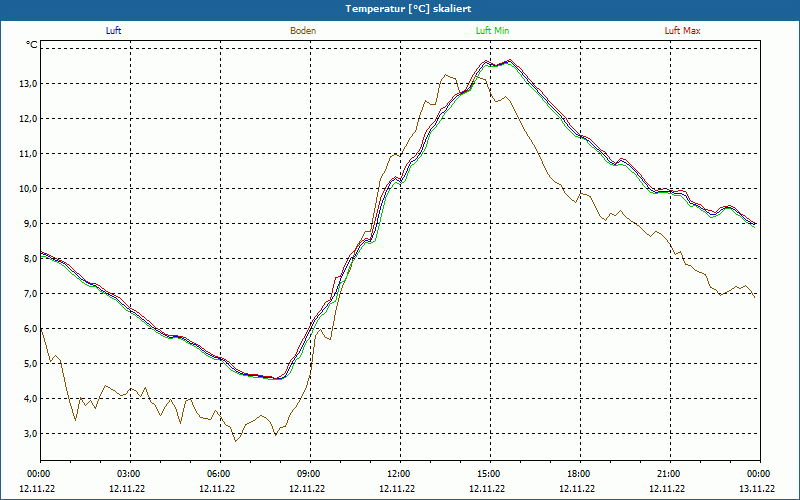This screenshot has width=800, height=500.
Task: Click the 'Boden' legend label
Action: 303,31
